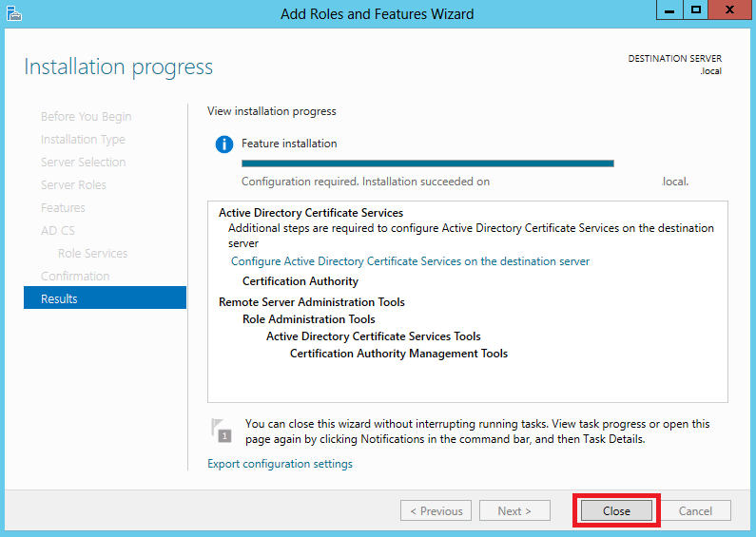Click the Close button to finish wizard
Image resolution: width=756 pixels, height=537 pixels.
[616, 510]
